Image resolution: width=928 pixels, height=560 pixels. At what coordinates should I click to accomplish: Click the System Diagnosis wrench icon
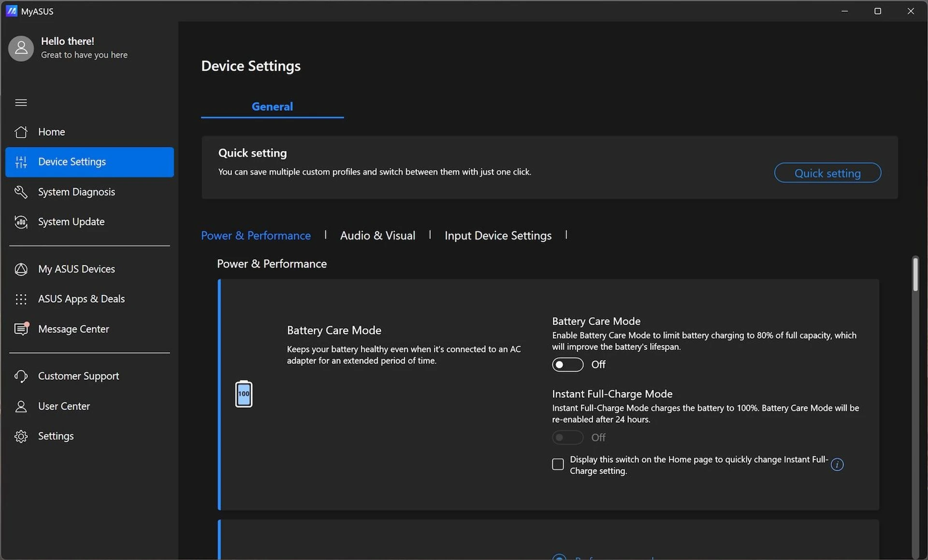21,192
